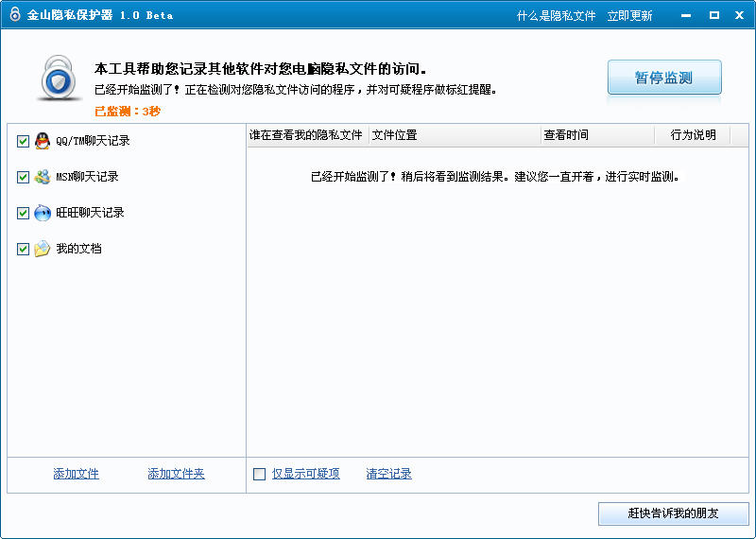Uncheck the 旺旺聊天记录 checkbox
Viewport: 756px width, 539px height.
pyautogui.click(x=23, y=213)
